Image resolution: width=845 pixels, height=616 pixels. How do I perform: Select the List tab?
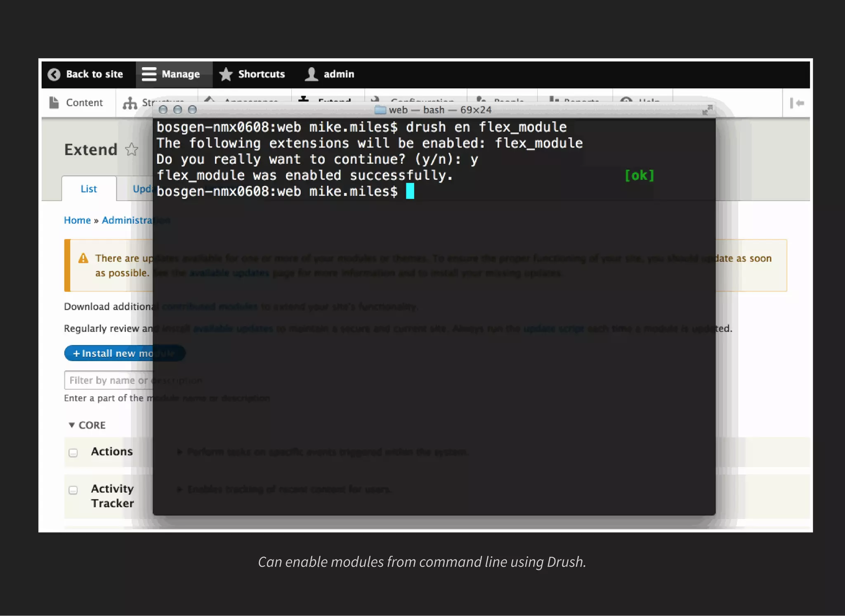pyautogui.click(x=89, y=189)
